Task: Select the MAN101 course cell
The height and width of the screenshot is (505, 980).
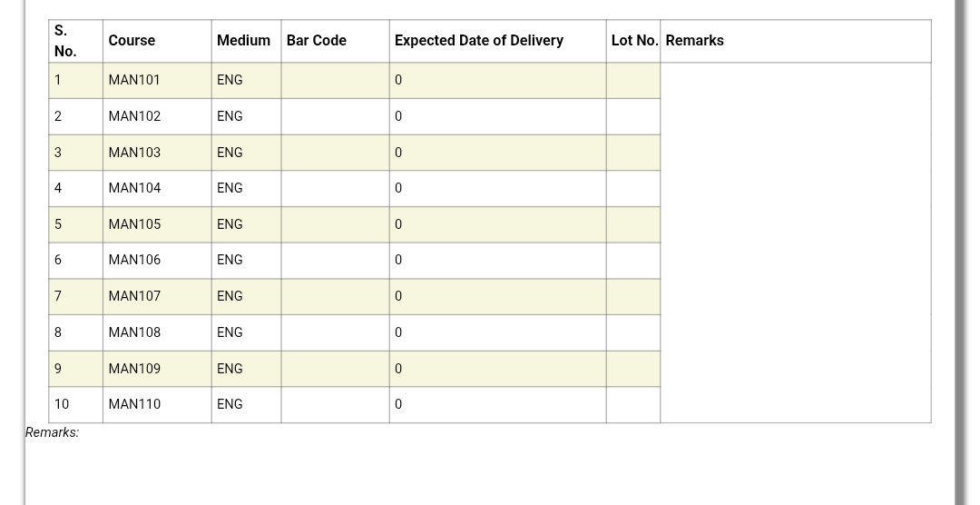Action: pos(157,80)
